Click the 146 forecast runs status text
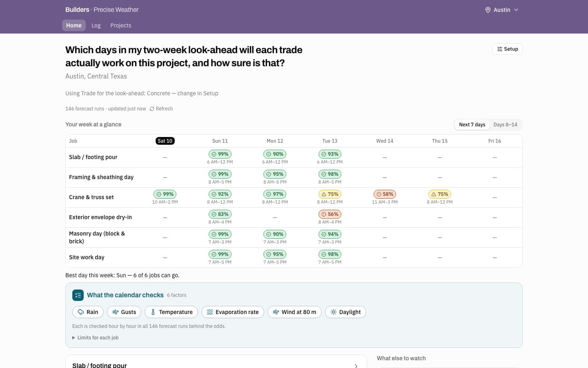This screenshot has width=588, height=368. (106, 109)
